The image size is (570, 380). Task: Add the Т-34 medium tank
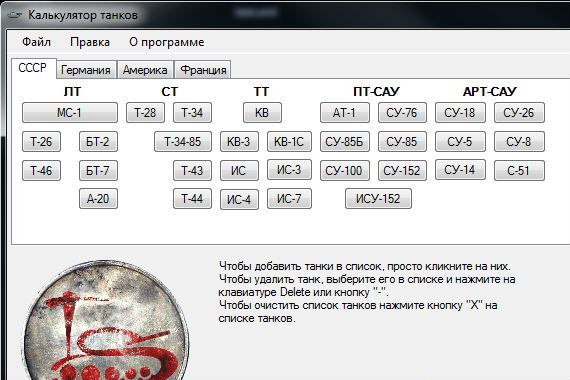click(x=192, y=112)
